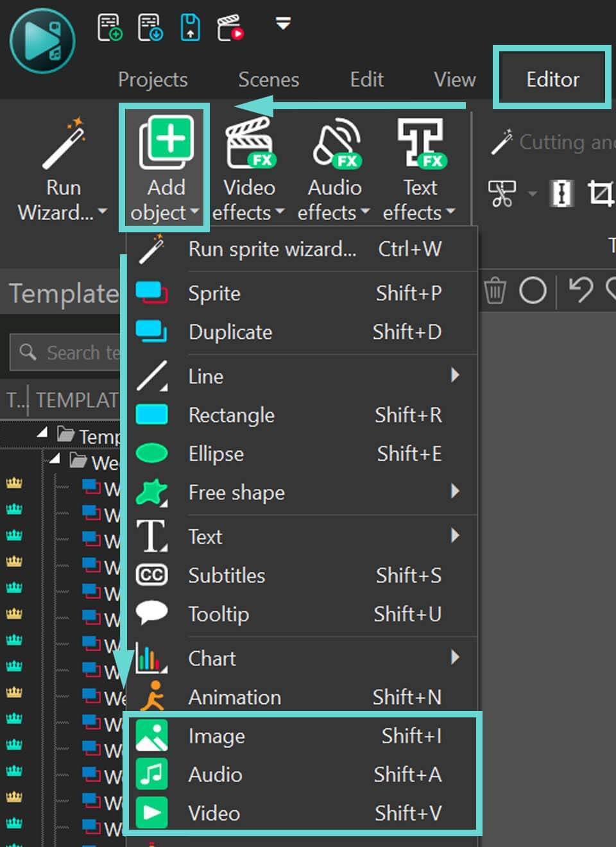The image size is (616, 847).
Task: Switch to the Scenes tab
Action: pyautogui.click(x=269, y=80)
